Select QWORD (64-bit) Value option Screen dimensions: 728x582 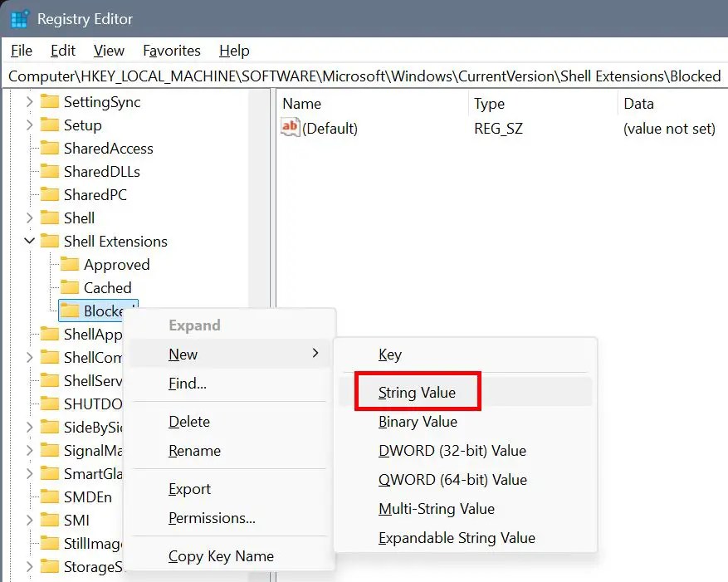pyautogui.click(x=466, y=479)
